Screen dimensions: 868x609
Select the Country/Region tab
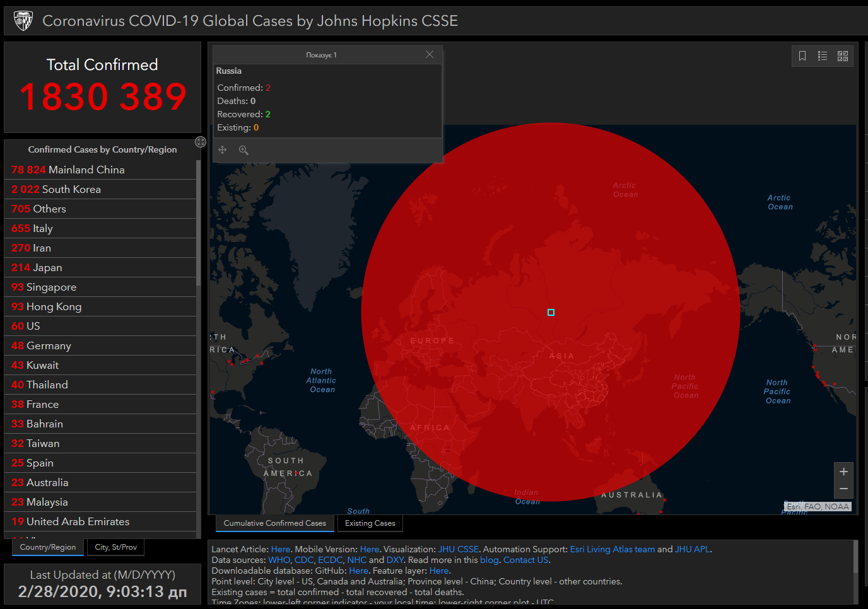click(x=48, y=547)
